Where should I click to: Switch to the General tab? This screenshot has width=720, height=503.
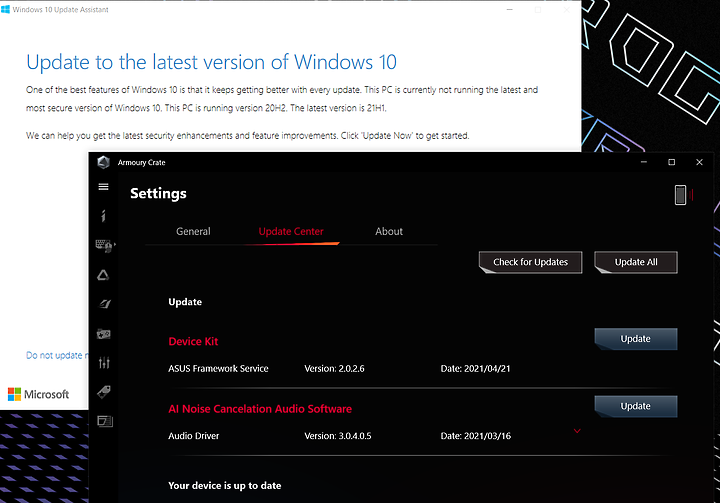[193, 232]
